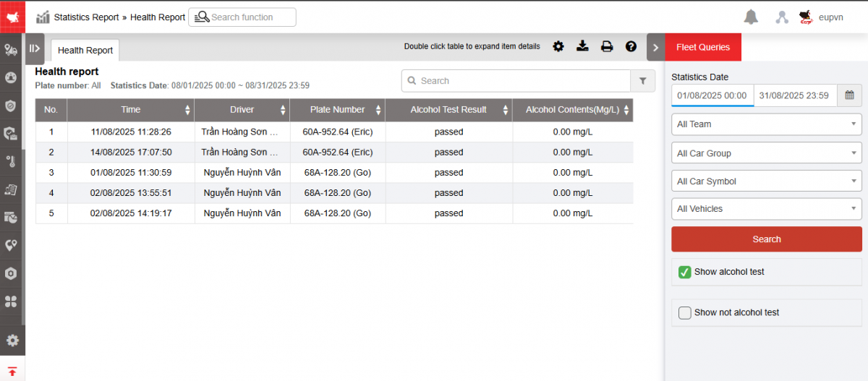Viewport: 868px width, 381px height.
Task: Open the All Vehicles dropdown
Action: point(766,209)
